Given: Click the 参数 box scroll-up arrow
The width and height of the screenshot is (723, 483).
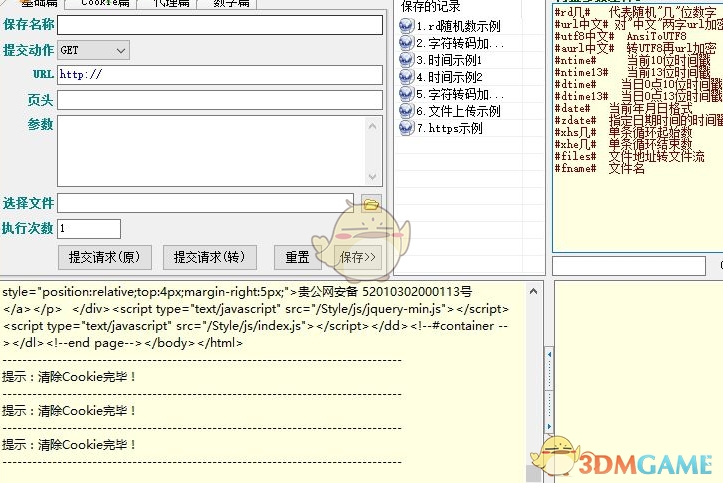Looking at the screenshot, I should click(373, 126).
